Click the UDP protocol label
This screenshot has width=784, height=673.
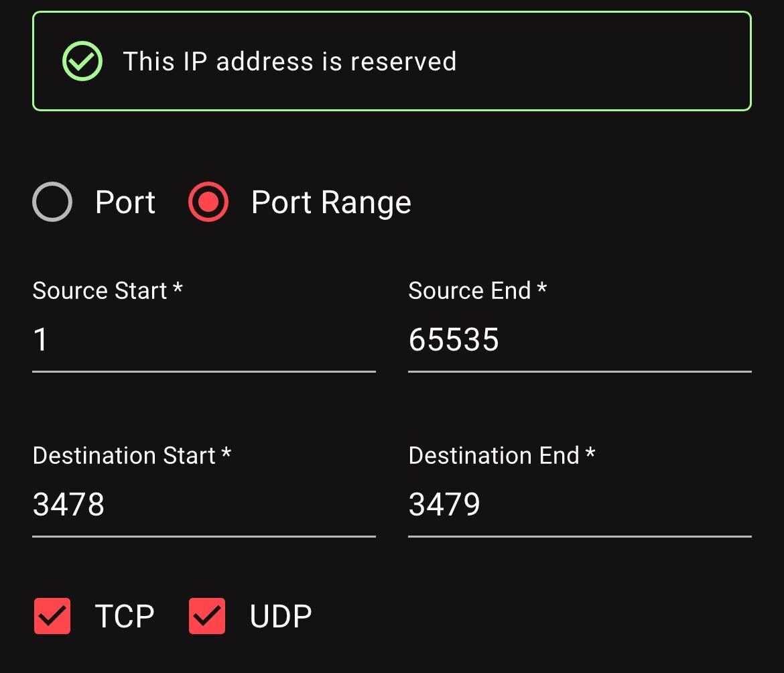coord(281,616)
